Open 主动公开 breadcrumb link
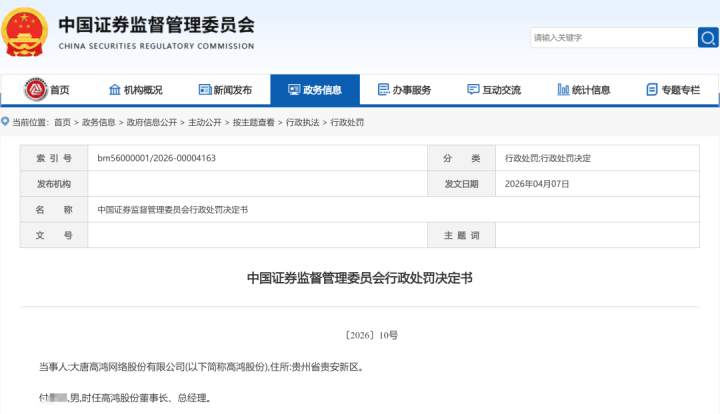Viewport: 720px width, 414px height. pyautogui.click(x=205, y=122)
